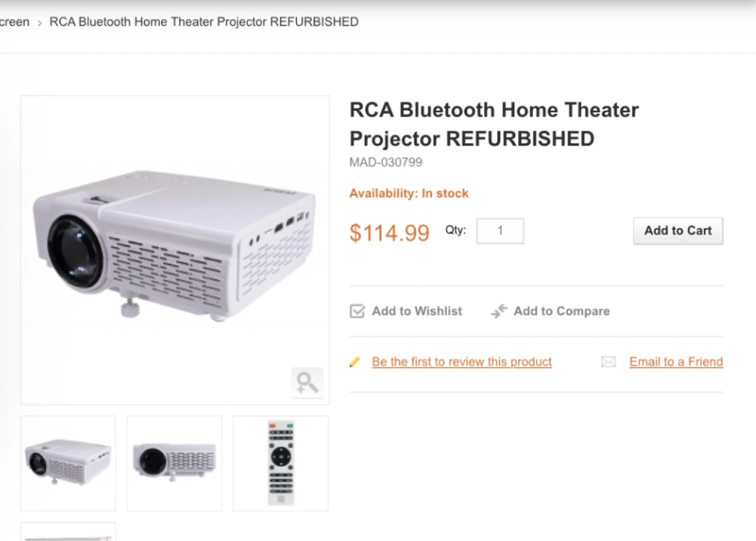Viewport: 756px width, 541px height.
Task: Click the large main projector image
Action: [175, 247]
